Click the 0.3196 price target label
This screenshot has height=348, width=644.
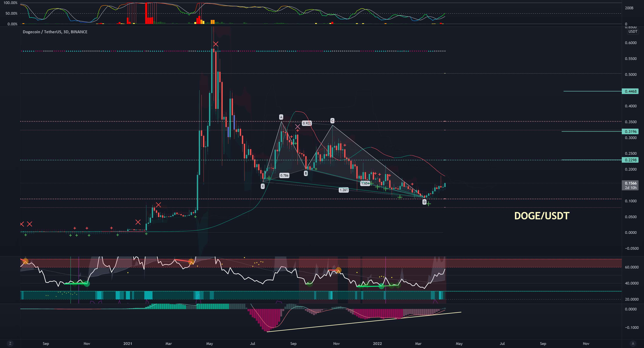(x=630, y=132)
